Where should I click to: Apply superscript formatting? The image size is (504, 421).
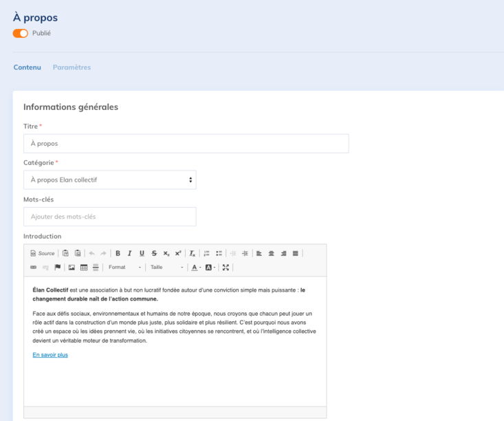click(178, 253)
